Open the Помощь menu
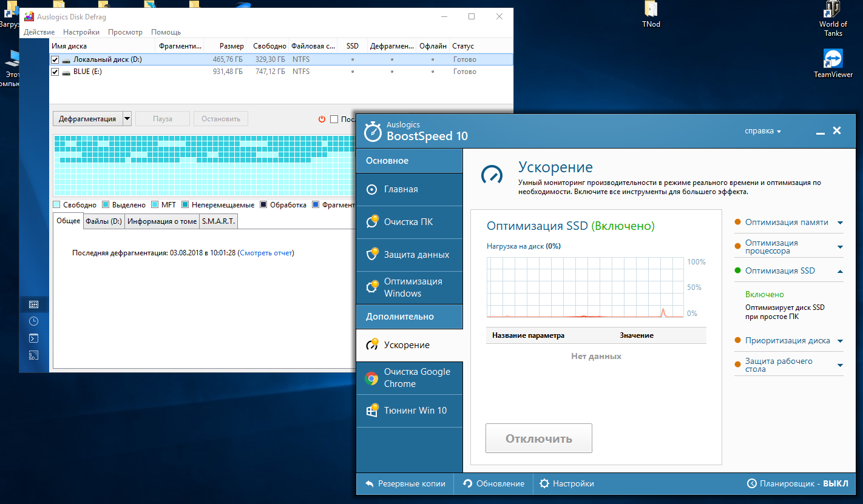 click(x=166, y=32)
